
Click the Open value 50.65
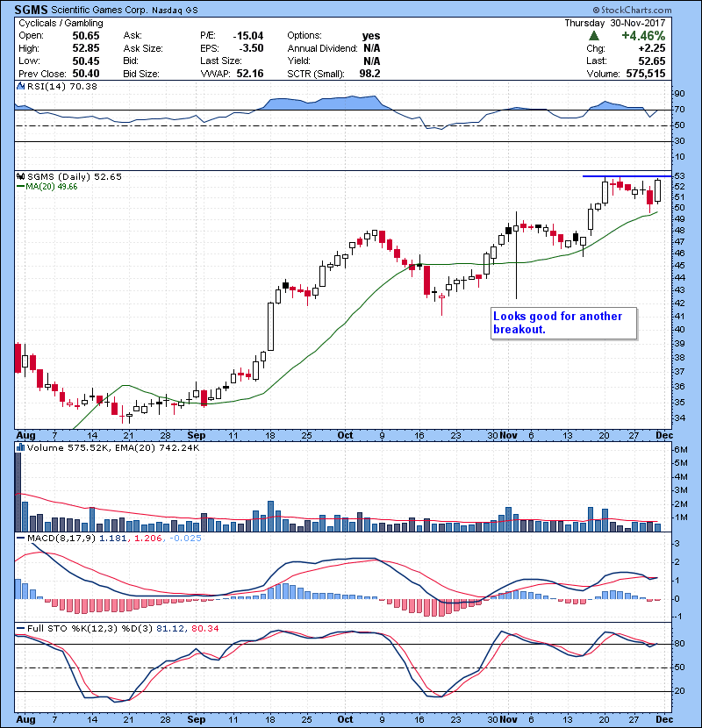click(x=86, y=36)
